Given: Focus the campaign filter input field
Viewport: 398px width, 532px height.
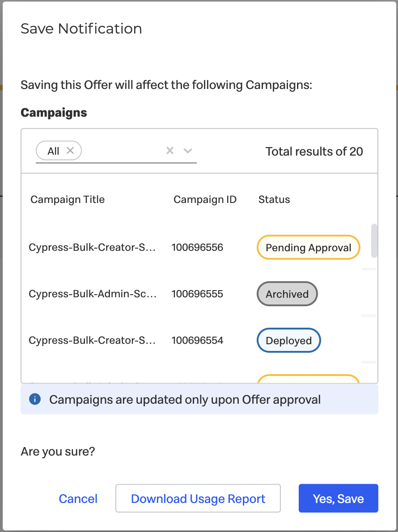Looking at the screenshot, I should [x=122, y=151].
